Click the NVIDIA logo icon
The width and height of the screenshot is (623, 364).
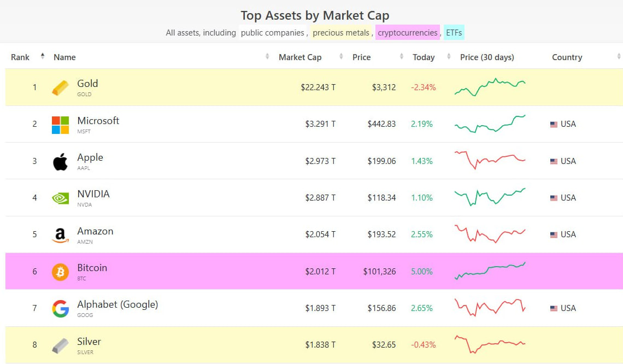(61, 198)
